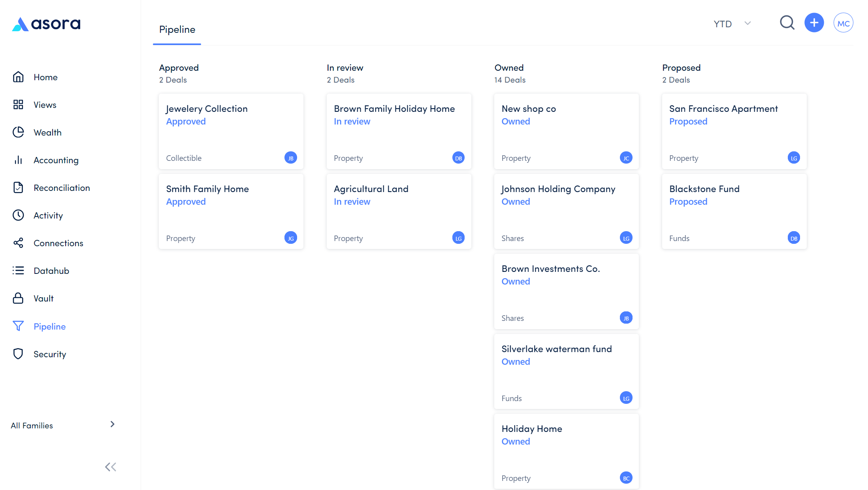This screenshot has height=490, width=868.
Task: Open Connections via its share icon
Action: point(18,243)
